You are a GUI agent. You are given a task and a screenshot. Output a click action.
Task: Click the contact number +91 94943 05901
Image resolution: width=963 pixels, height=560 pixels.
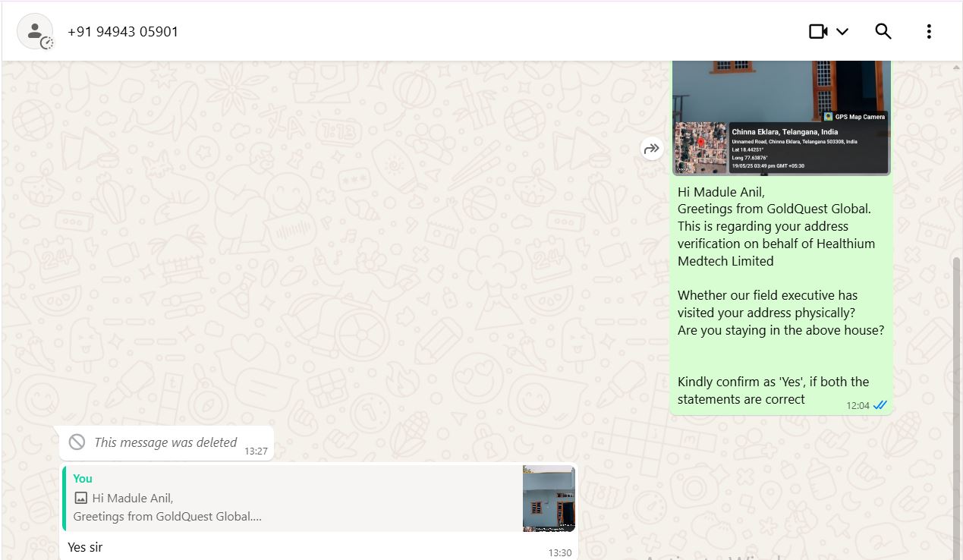click(x=123, y=32)
